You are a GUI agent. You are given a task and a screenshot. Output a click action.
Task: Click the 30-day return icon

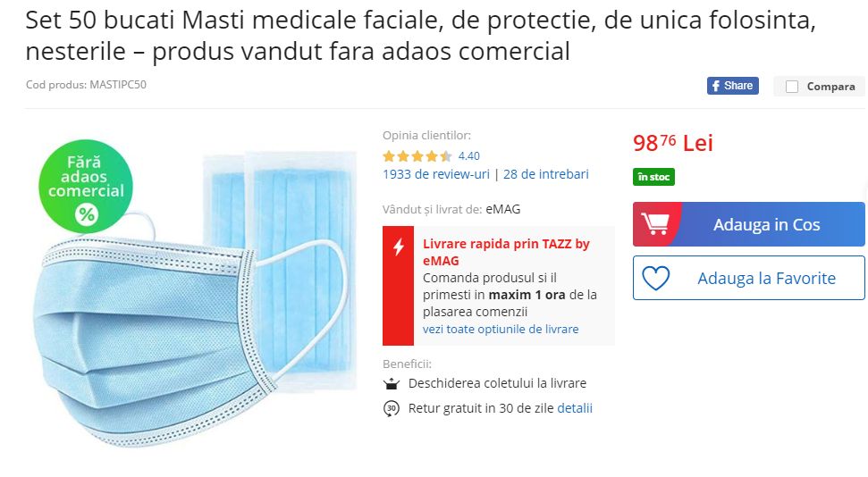[x=392, y=408]
